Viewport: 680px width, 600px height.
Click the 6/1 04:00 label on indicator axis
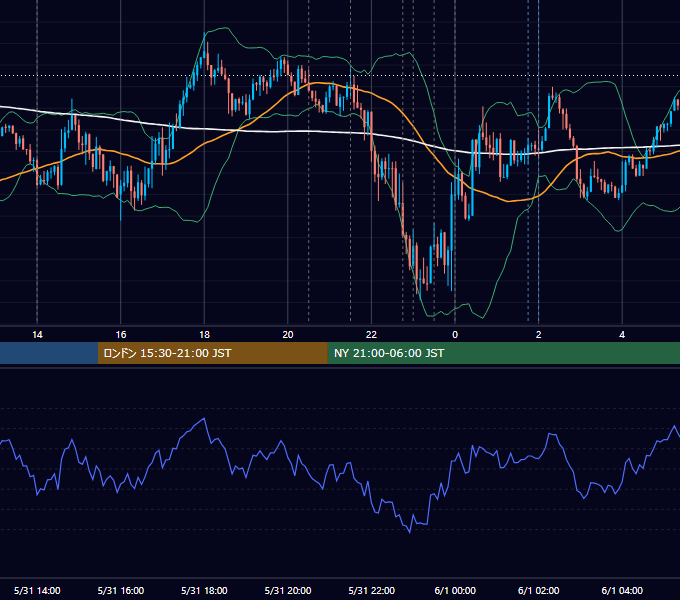click(x=622, y=590)
